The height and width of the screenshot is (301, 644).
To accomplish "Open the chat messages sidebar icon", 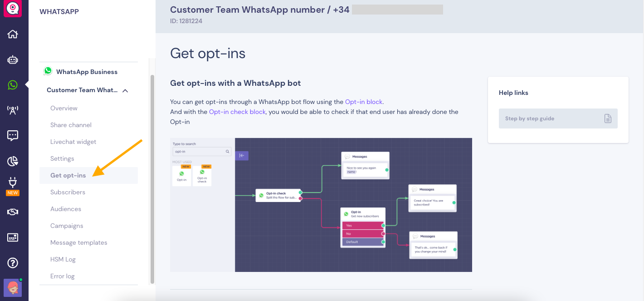I will pyautogui.click(x=13, y=135).
